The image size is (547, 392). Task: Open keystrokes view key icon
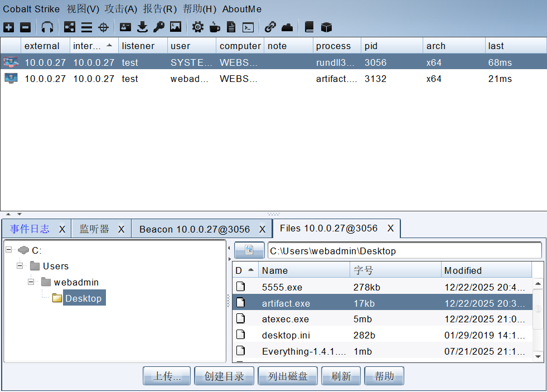(159, 27)
